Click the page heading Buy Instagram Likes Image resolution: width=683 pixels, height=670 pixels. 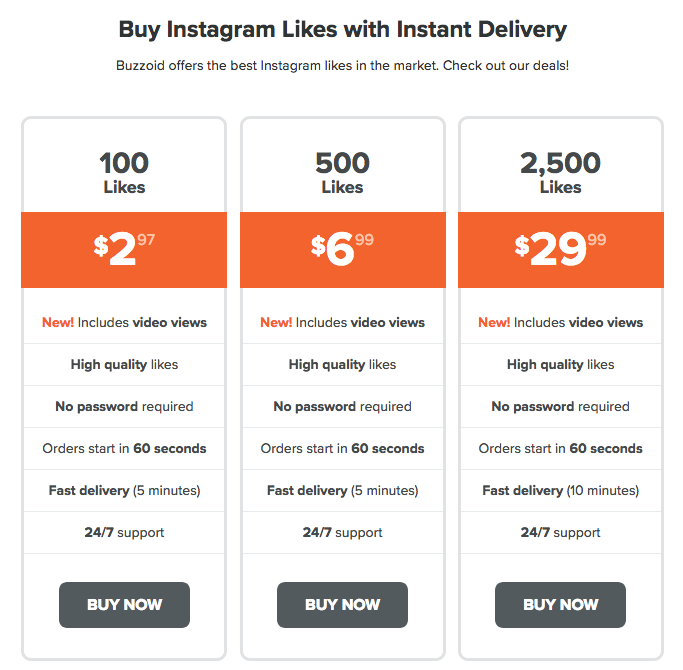343,30
